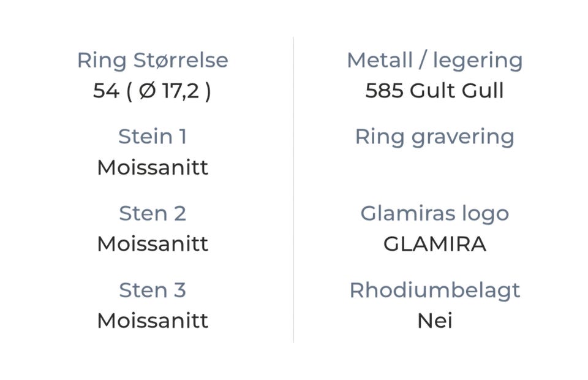Click the Stein 1 heading
Viewport: 588px width, 380px height.
(152, 137)
